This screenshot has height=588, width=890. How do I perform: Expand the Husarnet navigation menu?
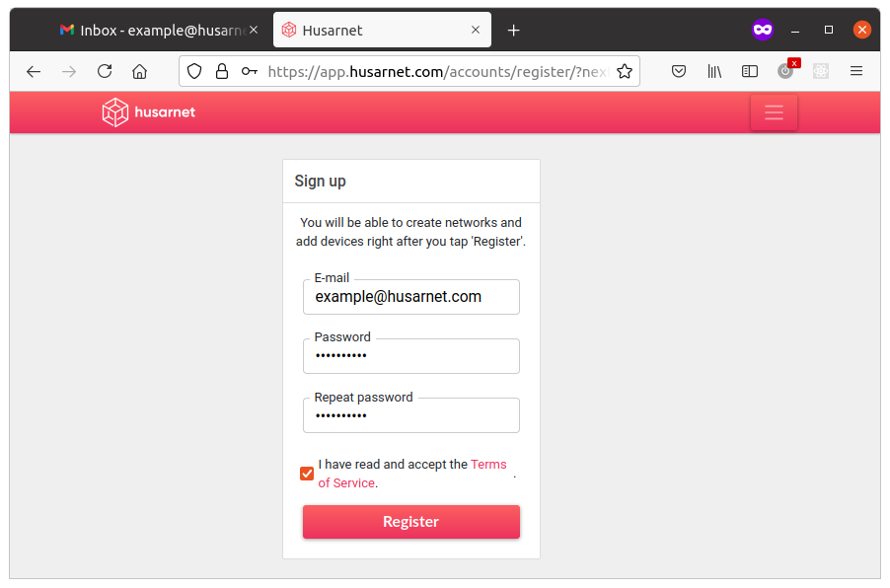(774, 112)
